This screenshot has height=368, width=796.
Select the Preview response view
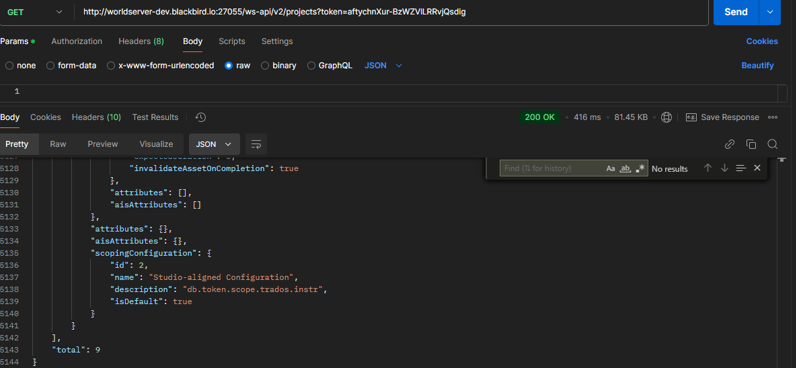(103, 144)
